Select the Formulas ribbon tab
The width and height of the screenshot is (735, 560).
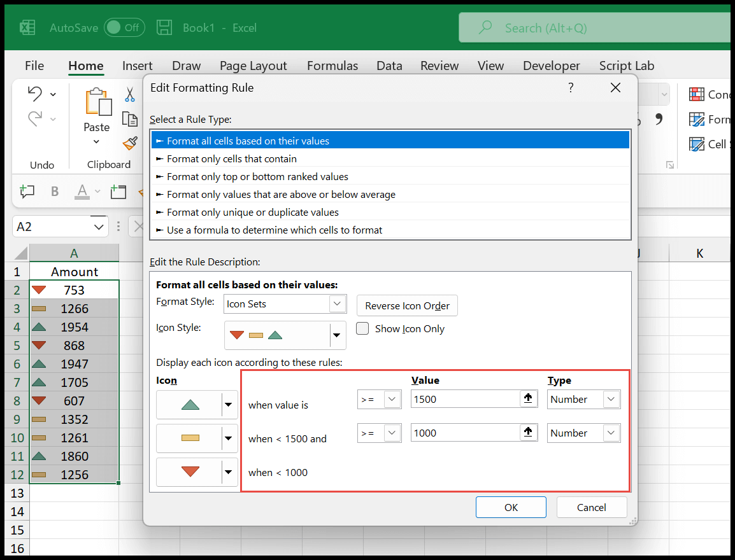pos(332,66)
